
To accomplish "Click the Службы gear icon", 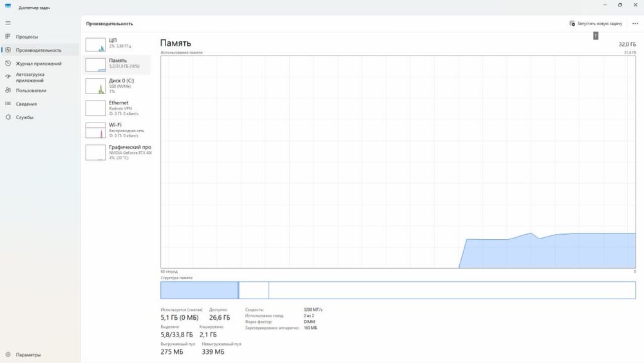I will pos(8,117).
